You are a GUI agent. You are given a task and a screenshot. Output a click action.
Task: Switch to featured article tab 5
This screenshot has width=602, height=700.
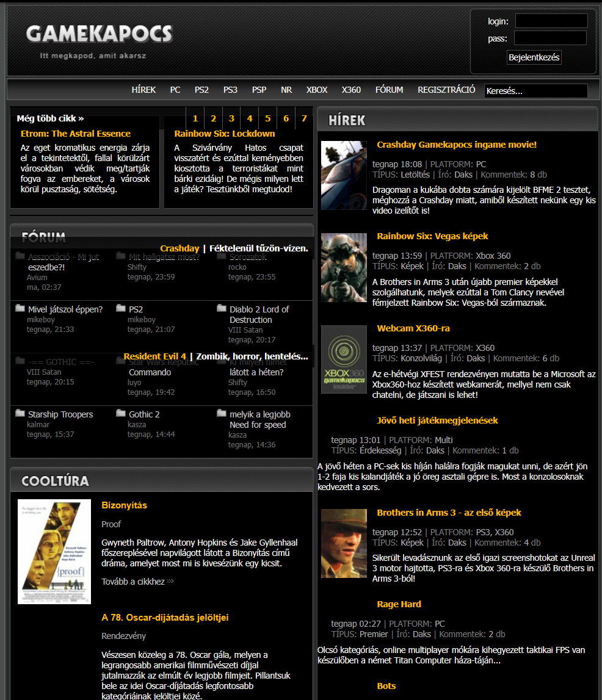click(x=268, y=118)
